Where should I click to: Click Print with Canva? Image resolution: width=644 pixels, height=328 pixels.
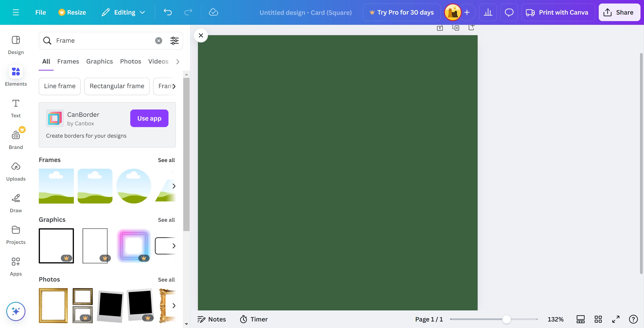tap(558, 12)
